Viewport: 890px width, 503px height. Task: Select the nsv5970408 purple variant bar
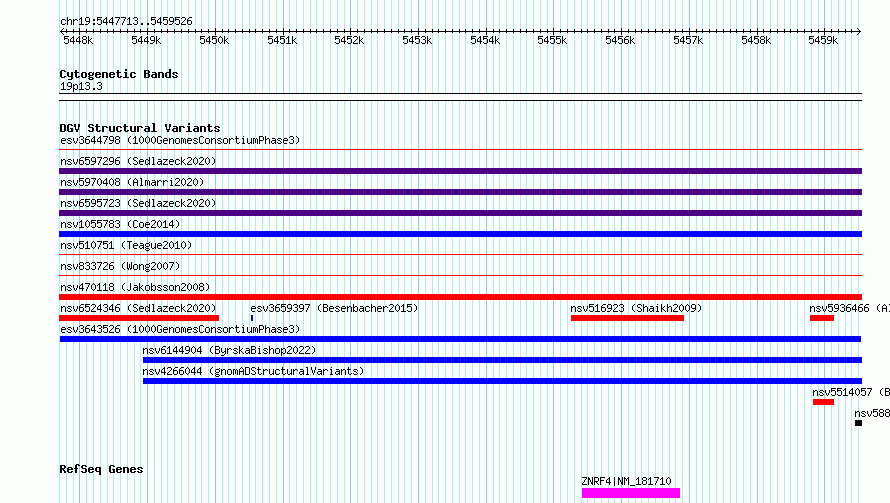(460, 192)
